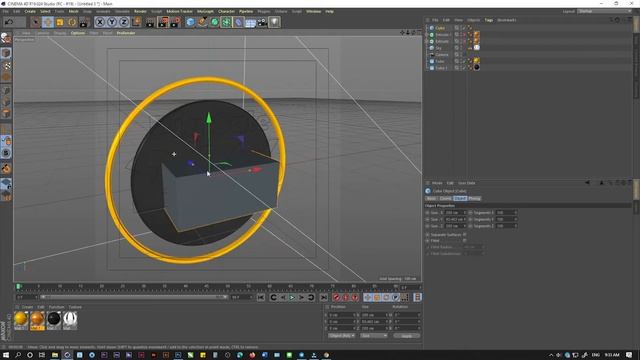Toggle the Z axis lock

[124, 22]
